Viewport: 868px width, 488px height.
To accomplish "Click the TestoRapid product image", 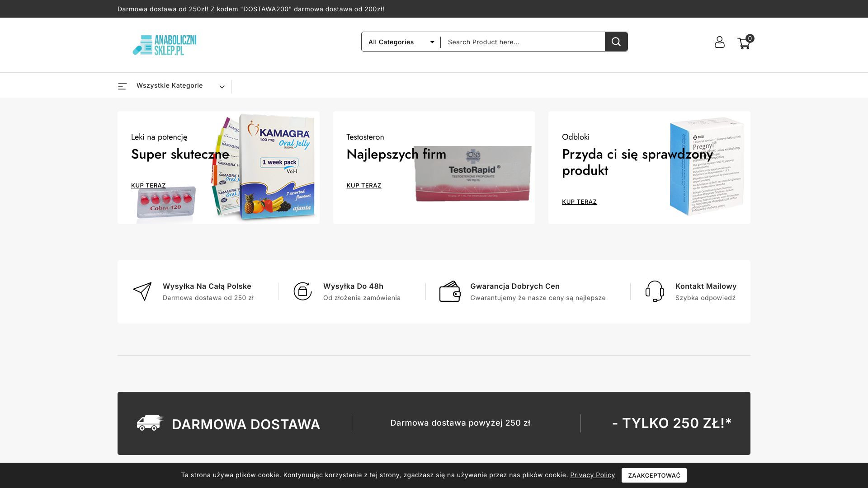I will (x=472, y=174).
